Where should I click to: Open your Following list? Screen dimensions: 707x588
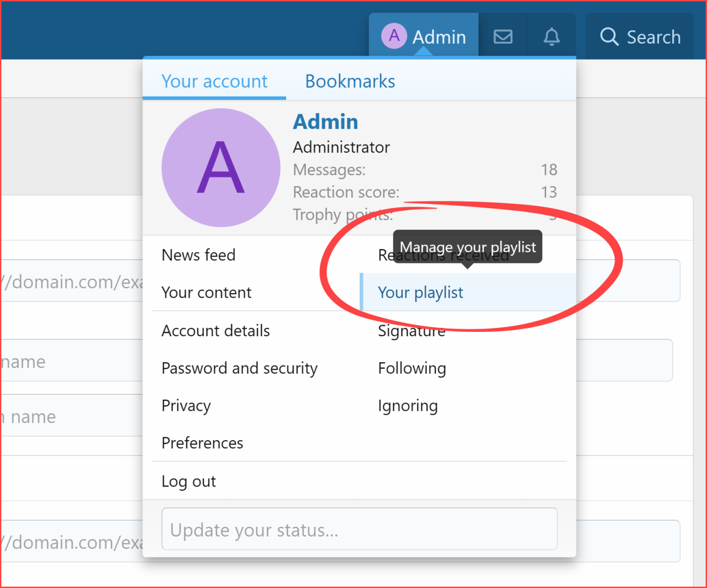click(x=412, y=368)
